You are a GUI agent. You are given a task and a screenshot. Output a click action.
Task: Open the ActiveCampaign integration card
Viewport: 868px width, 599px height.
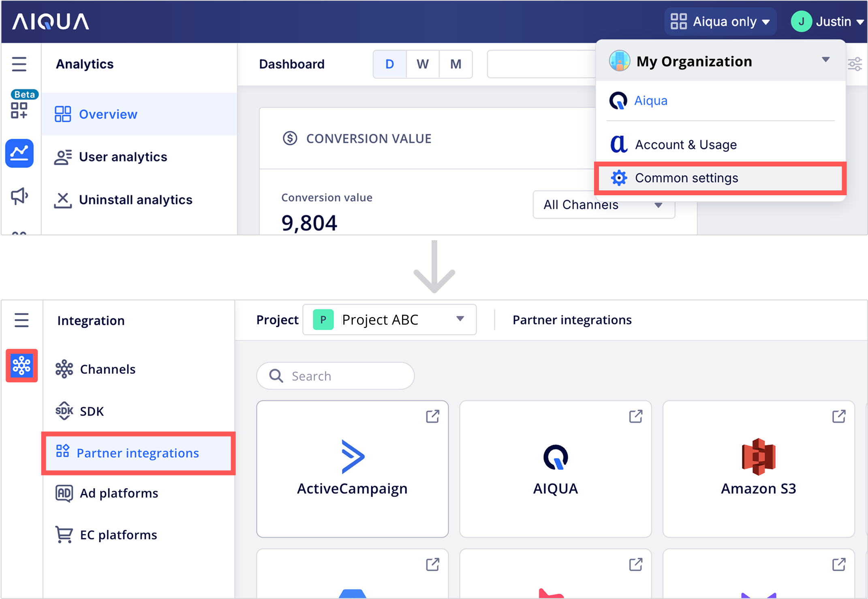353,469
